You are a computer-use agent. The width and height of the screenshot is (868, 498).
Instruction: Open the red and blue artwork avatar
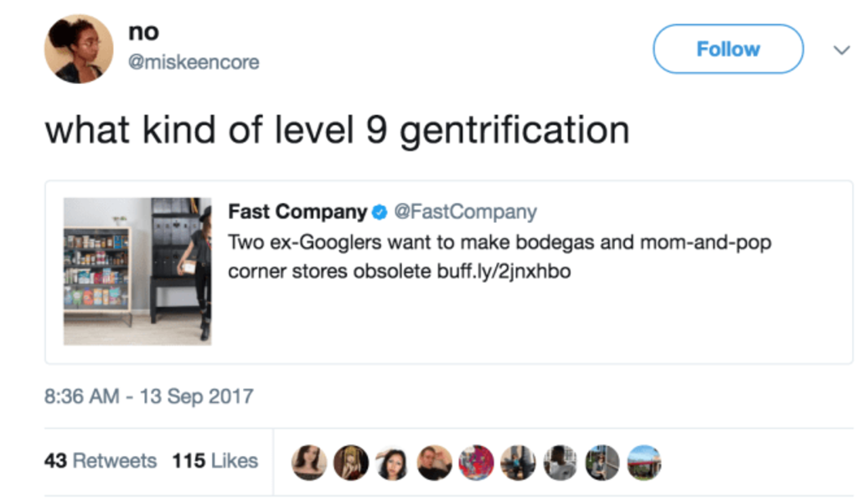point(476,462)
